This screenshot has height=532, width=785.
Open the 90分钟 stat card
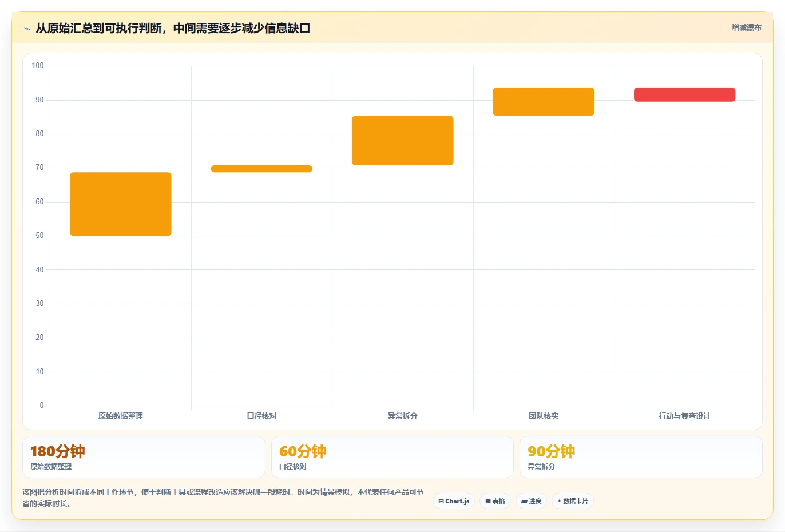pos(641,457)
